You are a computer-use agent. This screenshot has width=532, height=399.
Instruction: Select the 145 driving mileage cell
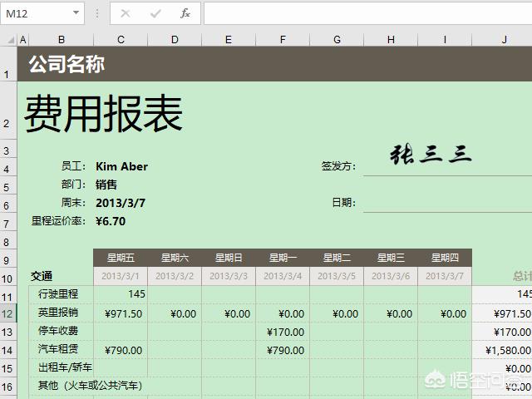tap(121, 294)
